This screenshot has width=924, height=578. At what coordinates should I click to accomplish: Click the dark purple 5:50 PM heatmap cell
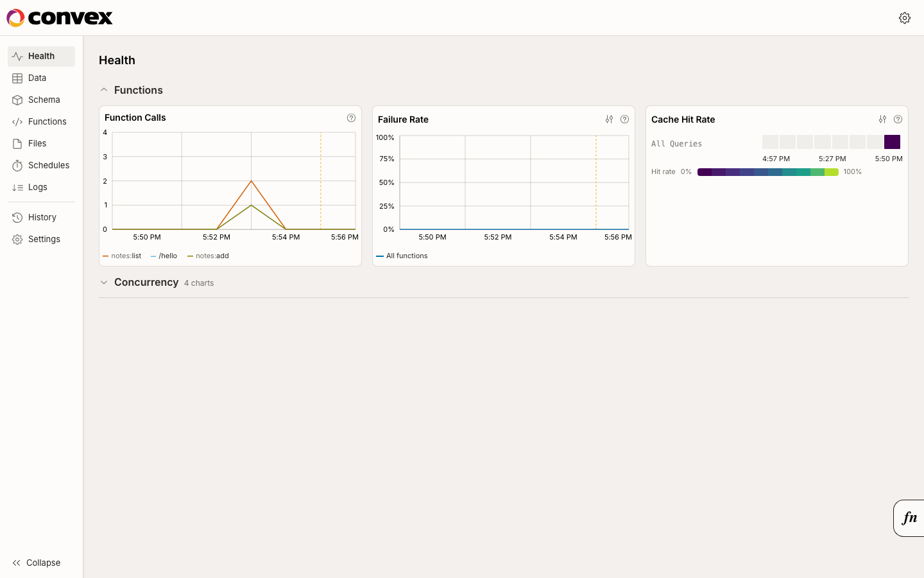click(892, 142)
